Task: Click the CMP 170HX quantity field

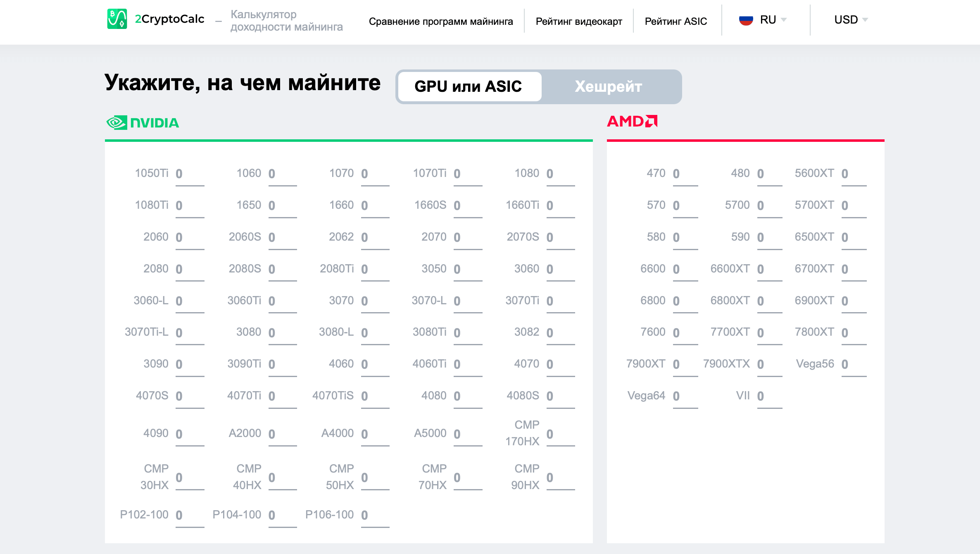Action: (x=561, y=434)
